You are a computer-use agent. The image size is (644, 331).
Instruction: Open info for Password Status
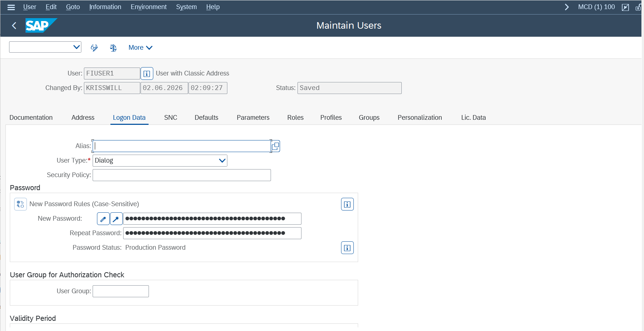347,248
